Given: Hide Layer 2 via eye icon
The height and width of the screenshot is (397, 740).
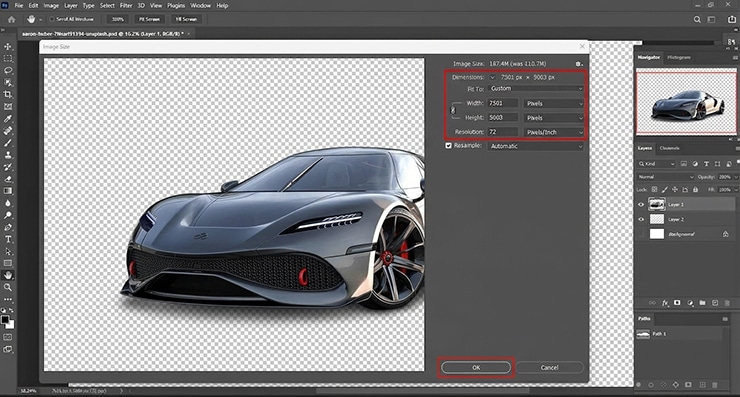Looking at the screenshot, I should click(641, 220).
